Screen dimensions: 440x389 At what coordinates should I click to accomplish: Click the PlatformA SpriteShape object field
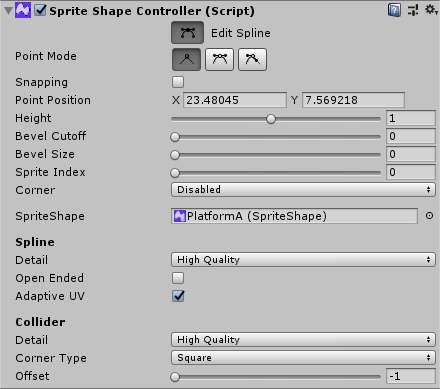pos(294,216)
